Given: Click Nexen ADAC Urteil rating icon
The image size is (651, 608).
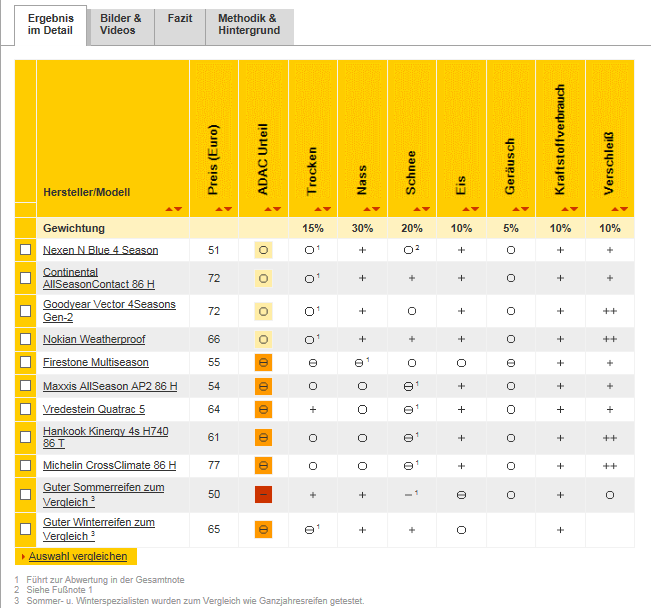Looking at the screenshot, I should click(x=263, y=250).
